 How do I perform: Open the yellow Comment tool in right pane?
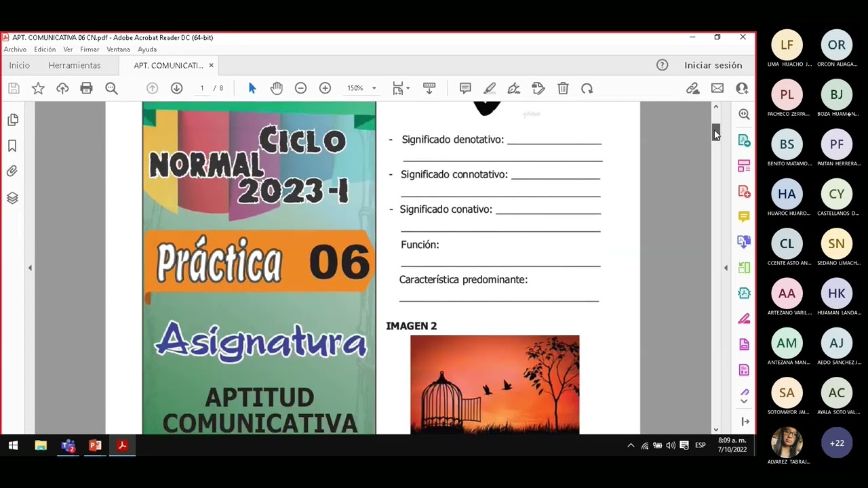point(744,216)
